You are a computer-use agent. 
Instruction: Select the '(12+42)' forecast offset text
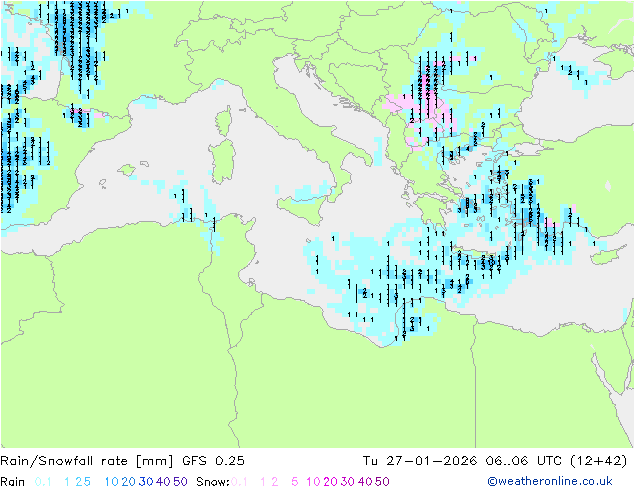coord(598,461)
